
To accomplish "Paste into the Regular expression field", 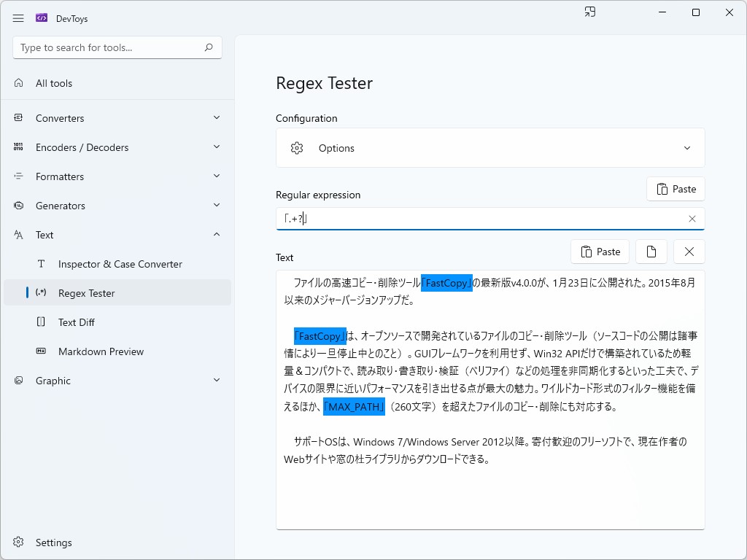I will pos(676,189).
